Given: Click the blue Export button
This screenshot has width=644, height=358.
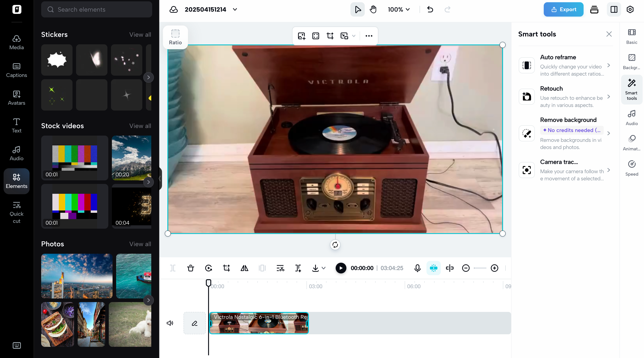Looking at the screenshot, I should [563, 9].
